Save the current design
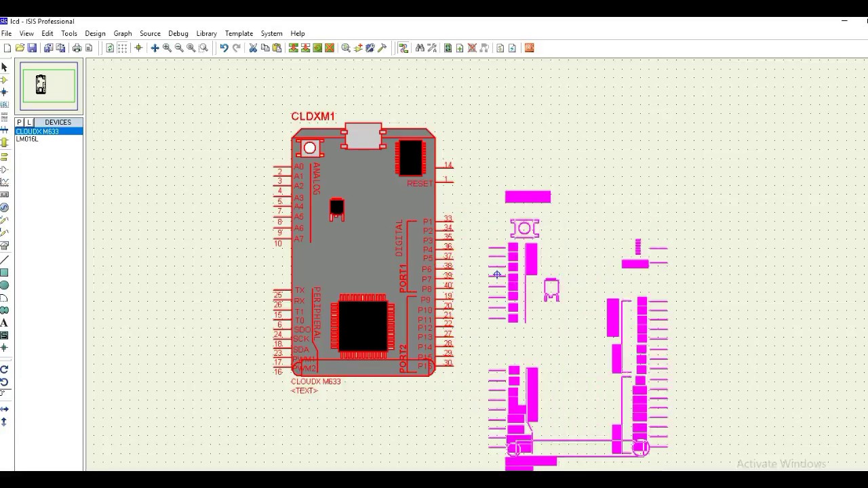The height and width of the screenshot is (488, 868). point(32,48)
